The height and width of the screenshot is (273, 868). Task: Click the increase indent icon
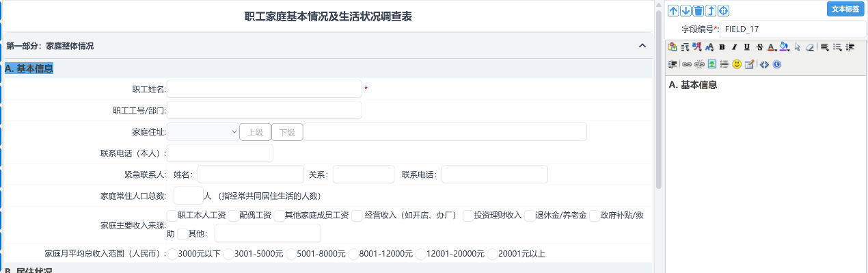coord(672,64)
